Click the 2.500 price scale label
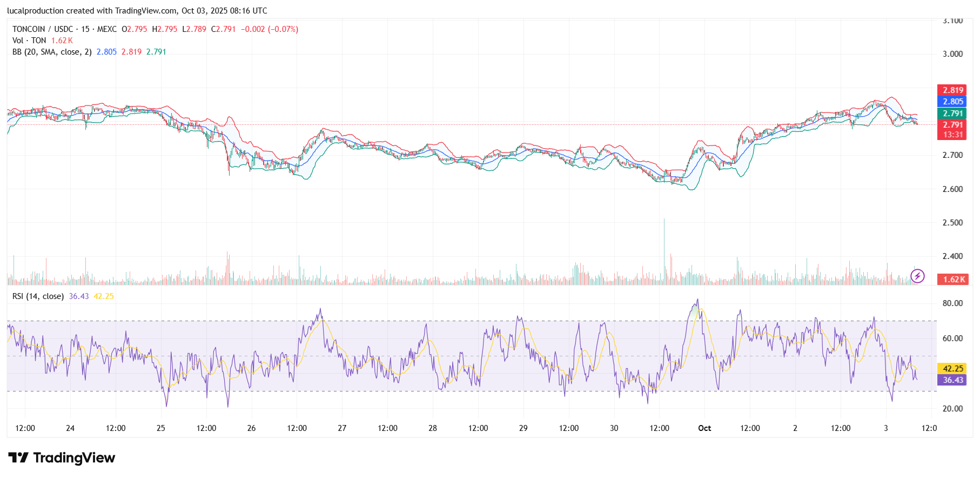The image size is (980, 478). coord(952,223)
